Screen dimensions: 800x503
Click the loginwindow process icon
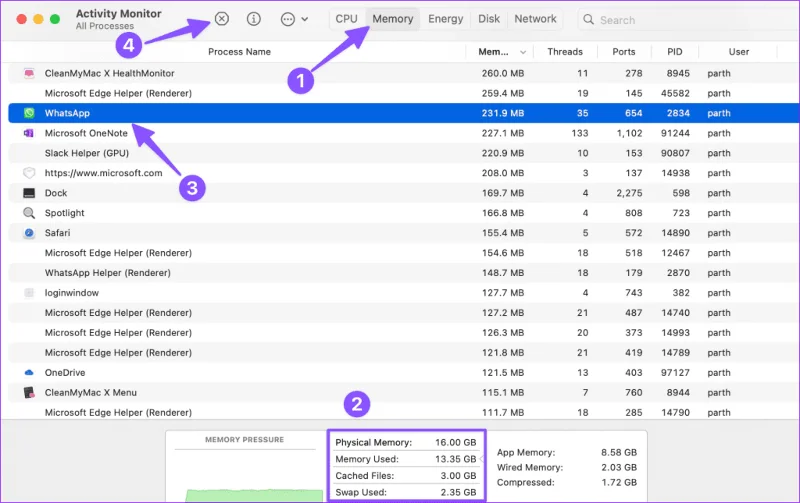click(x=29, y=293)
